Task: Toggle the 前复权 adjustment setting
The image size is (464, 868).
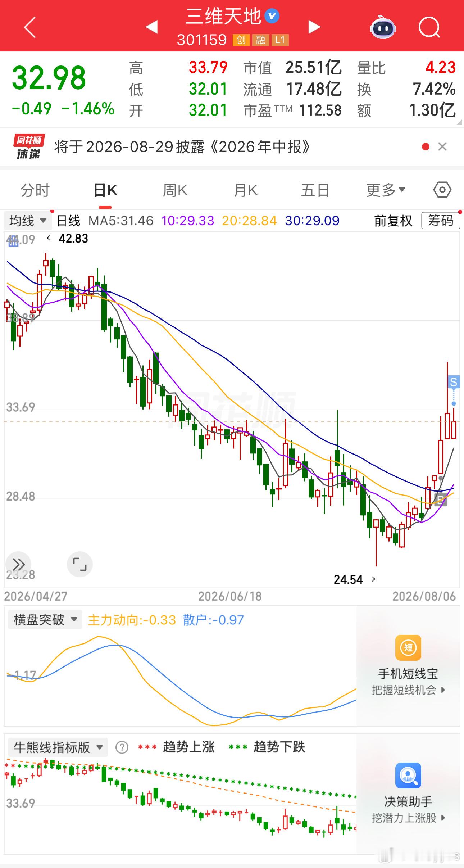Action: coord(393,221)
